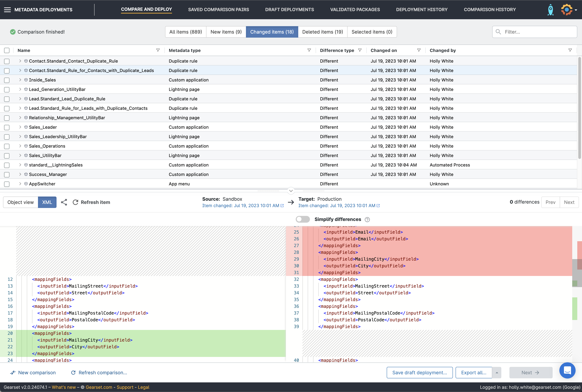Filter the Changed by column
Image resolution: width=582 pixels, height=392 pixels.
pyautogui.click(x=570, y=50)
